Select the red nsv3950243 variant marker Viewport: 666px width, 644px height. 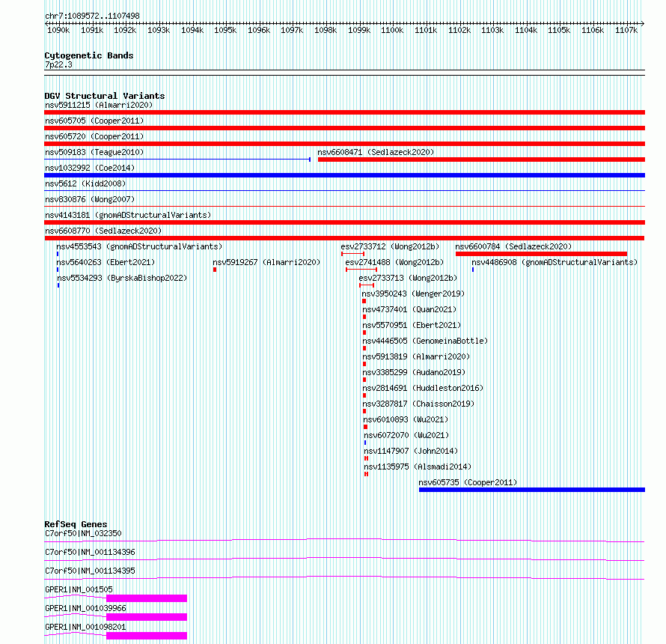point(364,301)
